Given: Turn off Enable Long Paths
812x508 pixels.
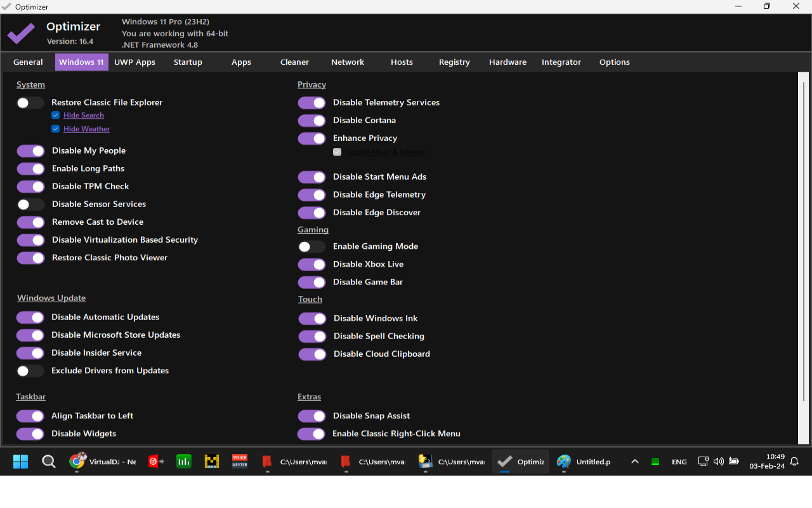Looking at the screenshot, I should [x=30, y=169].
